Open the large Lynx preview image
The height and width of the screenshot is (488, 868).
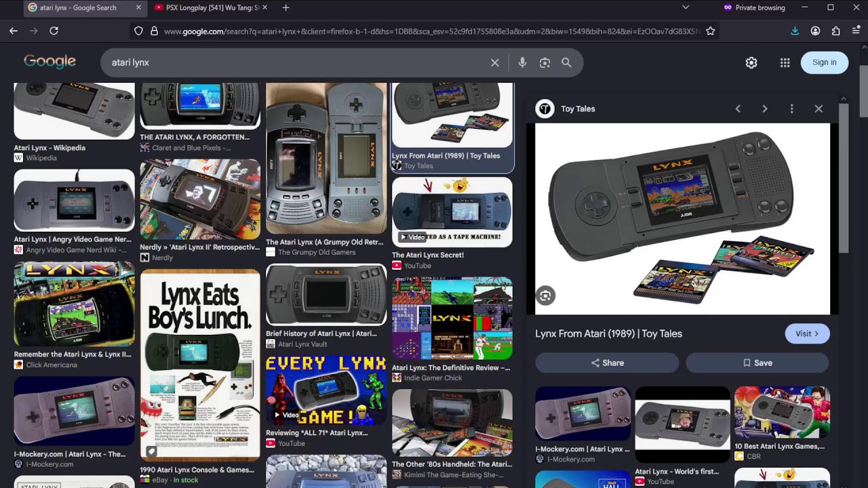(682, 219)
